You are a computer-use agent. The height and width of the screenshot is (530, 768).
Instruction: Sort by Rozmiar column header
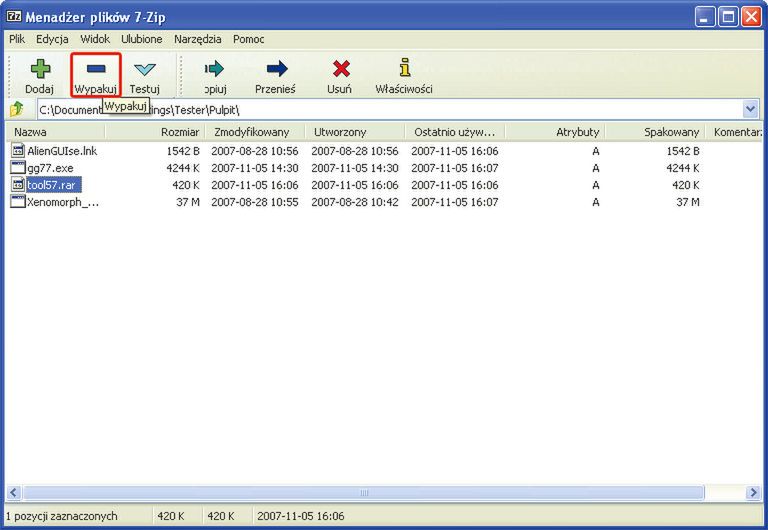(155, 132)
